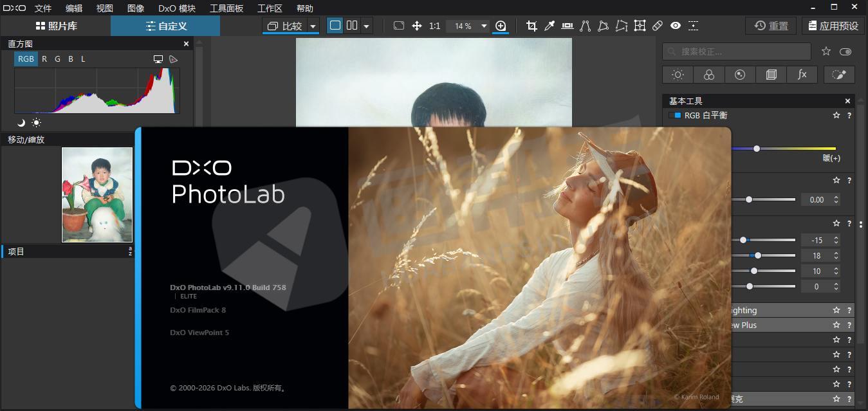Viewport: 868px width, 411px height.
Task: Open the Color corrections palette tab
Action: [x=709, y=75]
